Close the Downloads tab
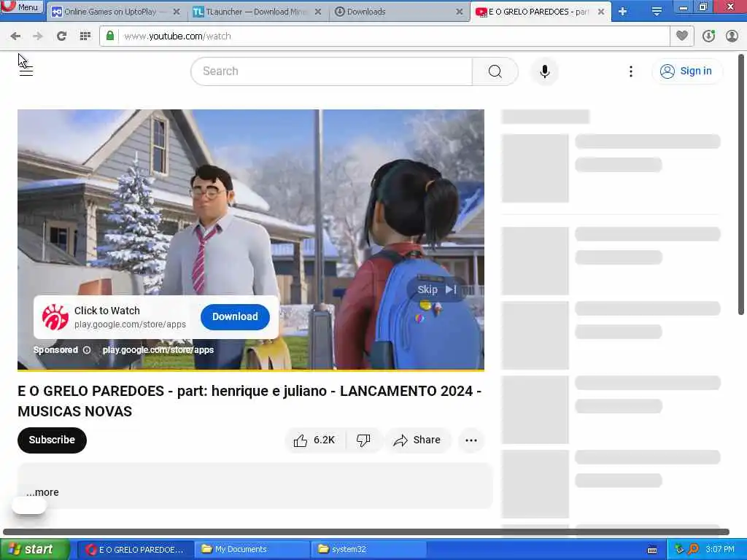Image resolution: width=747 pixels, height=560 pixels. tap(460, 12)
